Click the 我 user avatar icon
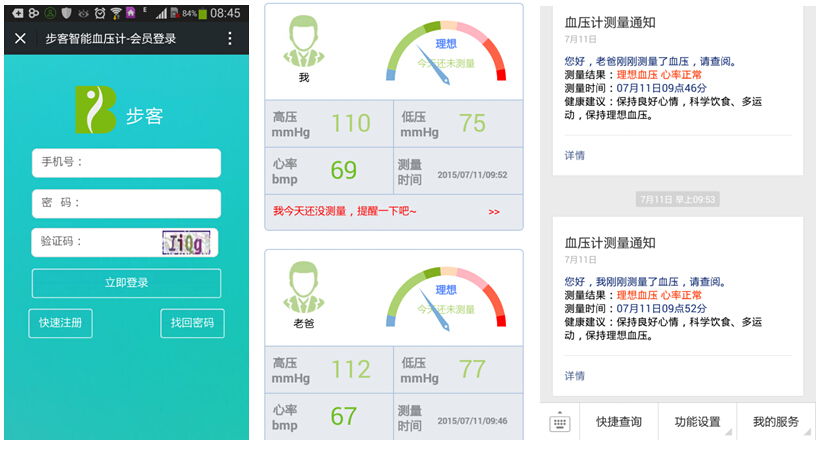Image resolution: width=817 pixels, height=456 pixels. click(304, 47)
